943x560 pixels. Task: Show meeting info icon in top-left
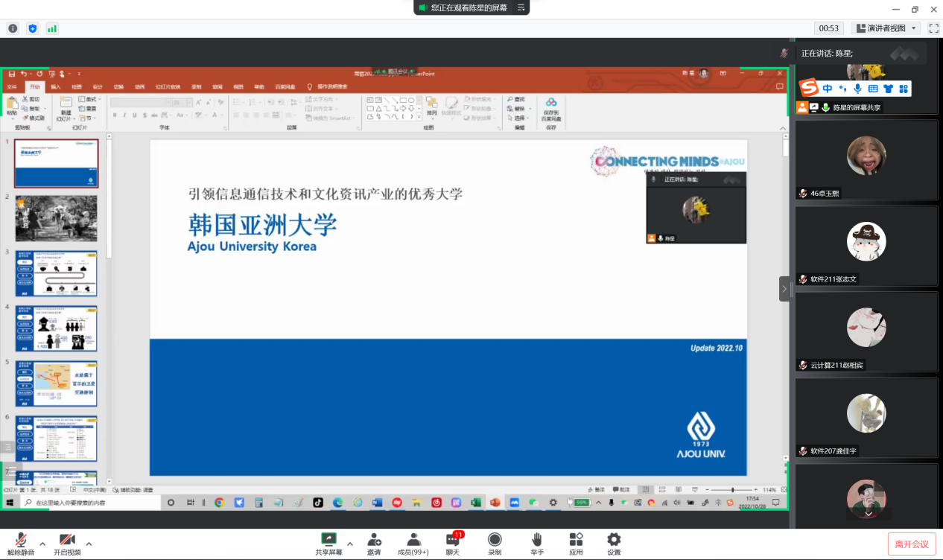pos(13,28)
